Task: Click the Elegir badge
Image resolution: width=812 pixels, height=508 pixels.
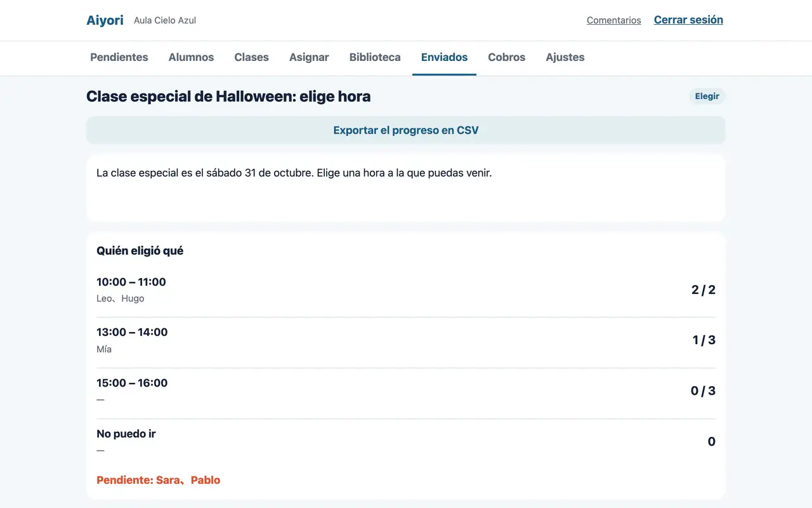Action: 707,97
